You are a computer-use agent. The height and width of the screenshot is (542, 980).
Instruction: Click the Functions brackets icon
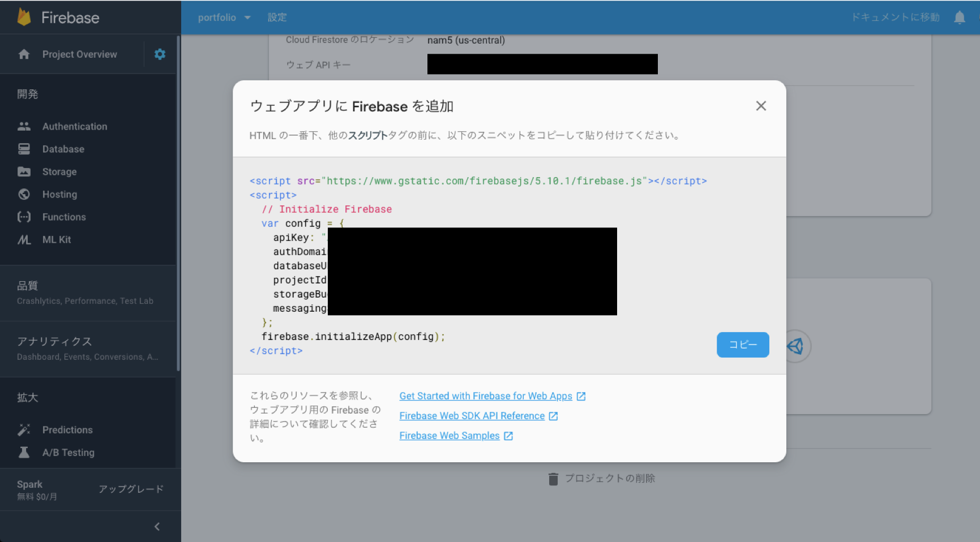pyautogui.click(x=24, y=217)
